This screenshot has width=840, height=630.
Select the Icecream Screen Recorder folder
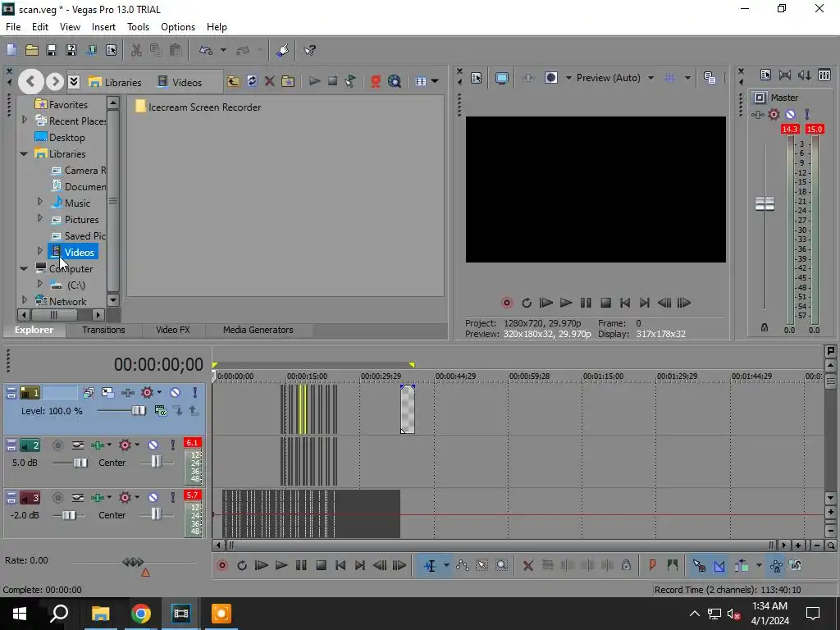(199, 107)
